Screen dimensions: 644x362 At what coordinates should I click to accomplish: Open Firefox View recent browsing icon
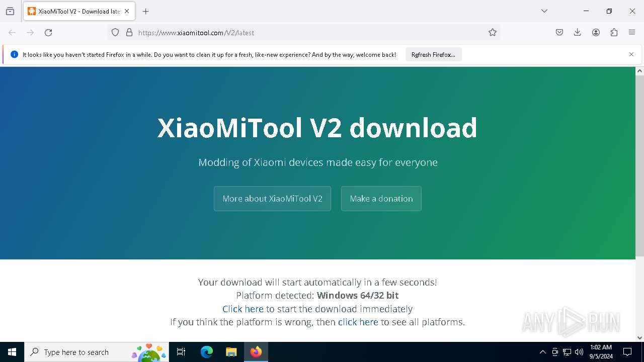[x=10, y=11]
